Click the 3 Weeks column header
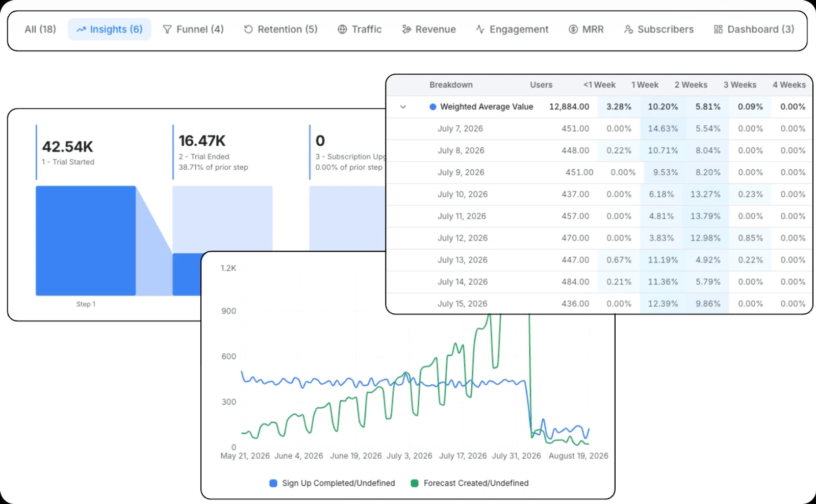816x504 pixels. (739, 85)
